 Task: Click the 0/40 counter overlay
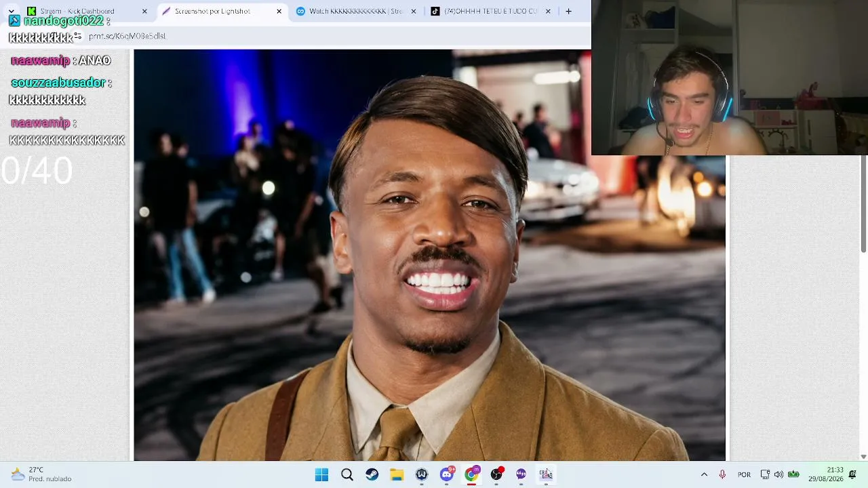coord(37,171)
